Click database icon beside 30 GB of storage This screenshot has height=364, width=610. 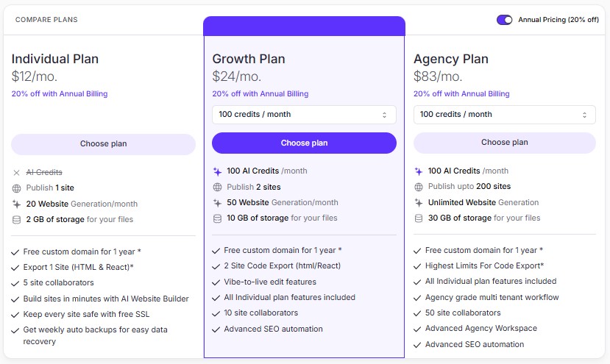pyautogui.click(x=419, y=218)
